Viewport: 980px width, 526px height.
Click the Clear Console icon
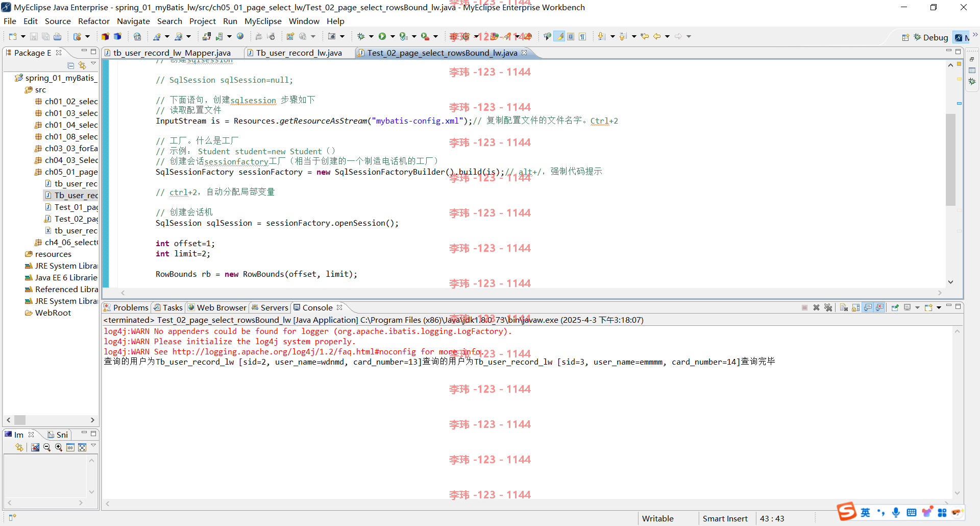pyautogui.click(x=844, y=307)
